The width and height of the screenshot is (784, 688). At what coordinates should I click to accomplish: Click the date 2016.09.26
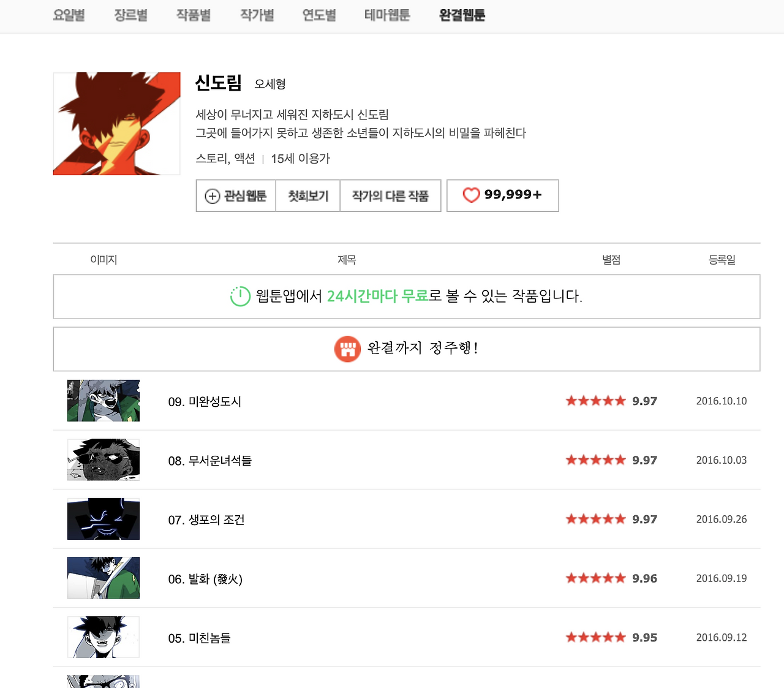[722, 520]
